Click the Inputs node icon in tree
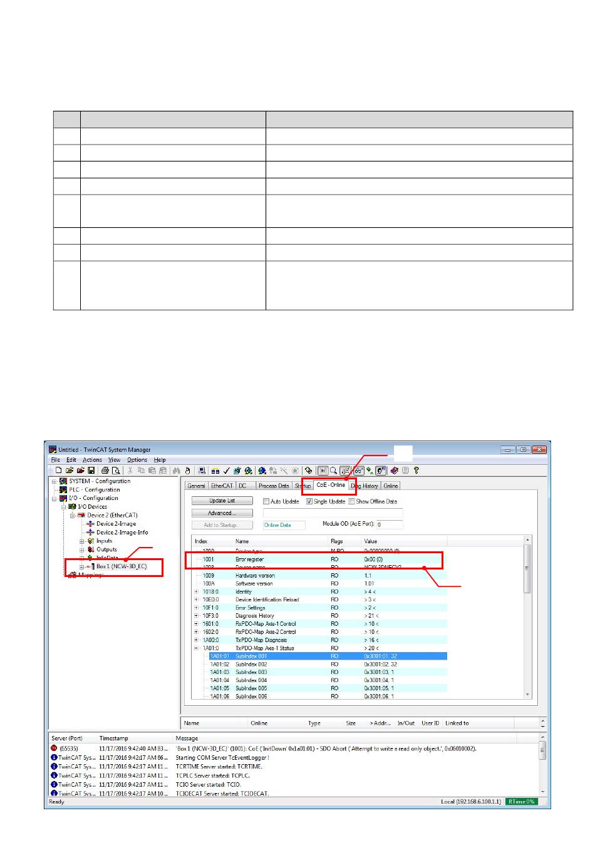This screenshot has width=595, height=868. coord(90,541)
